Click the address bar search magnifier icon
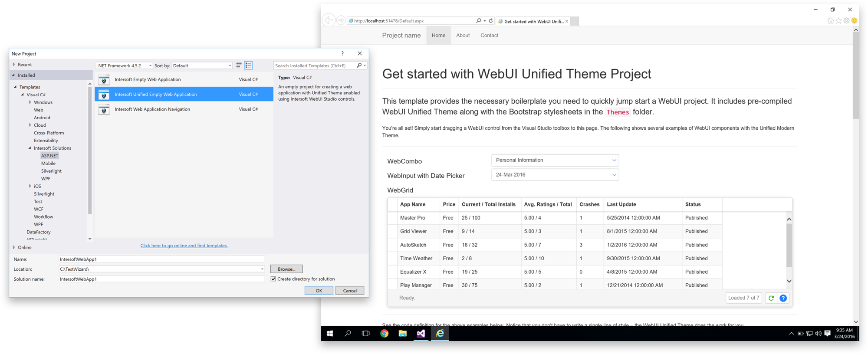The height and width of the screenshot is (354, 868). click(479, 20)
